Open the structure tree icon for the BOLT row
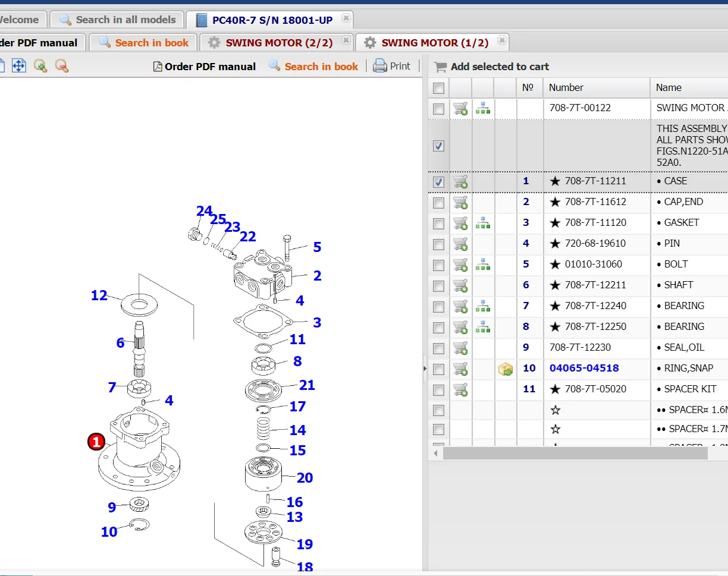The width and height of the screenshot is (728, 576). pos(483,265)
